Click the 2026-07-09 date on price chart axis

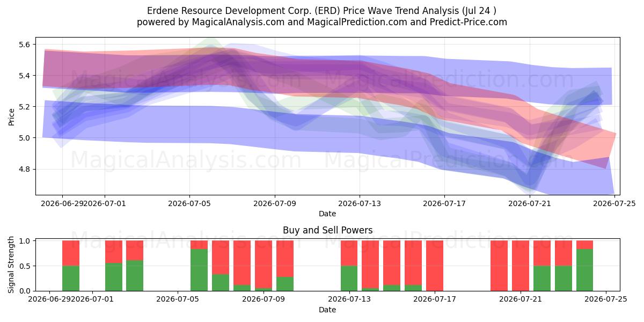[275, 203]
